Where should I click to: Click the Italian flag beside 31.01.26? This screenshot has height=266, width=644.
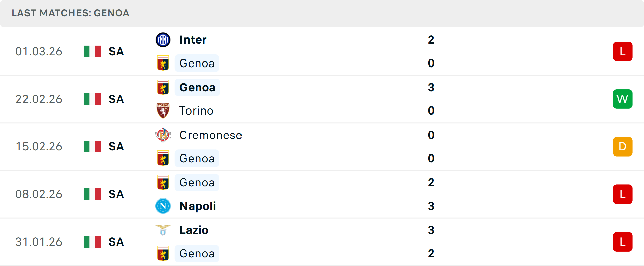click(92, 241)
